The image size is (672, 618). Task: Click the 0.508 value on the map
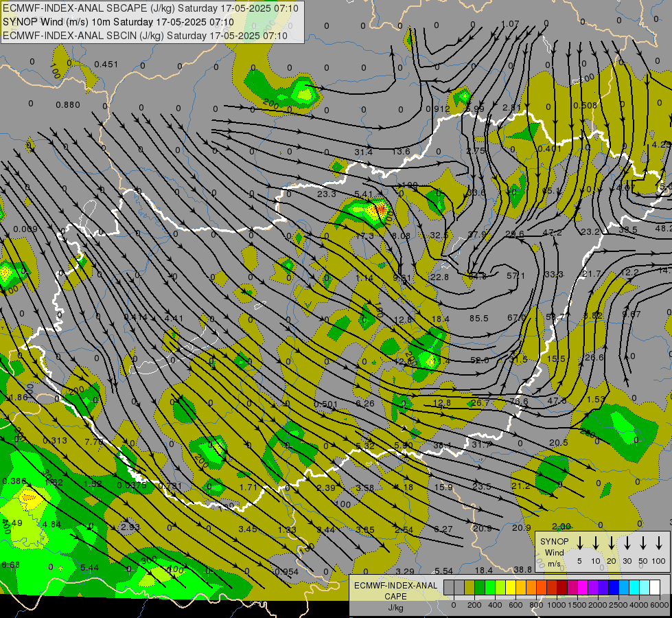pyautogui.click(x=585, y=105)
